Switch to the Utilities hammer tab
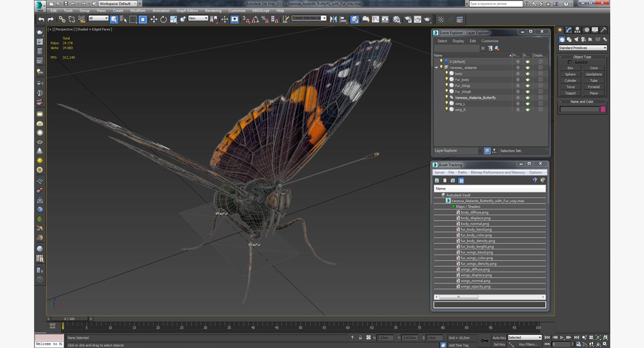Viewport: 644px width, 348px height. pyautogui.click(x=603, y=30)
